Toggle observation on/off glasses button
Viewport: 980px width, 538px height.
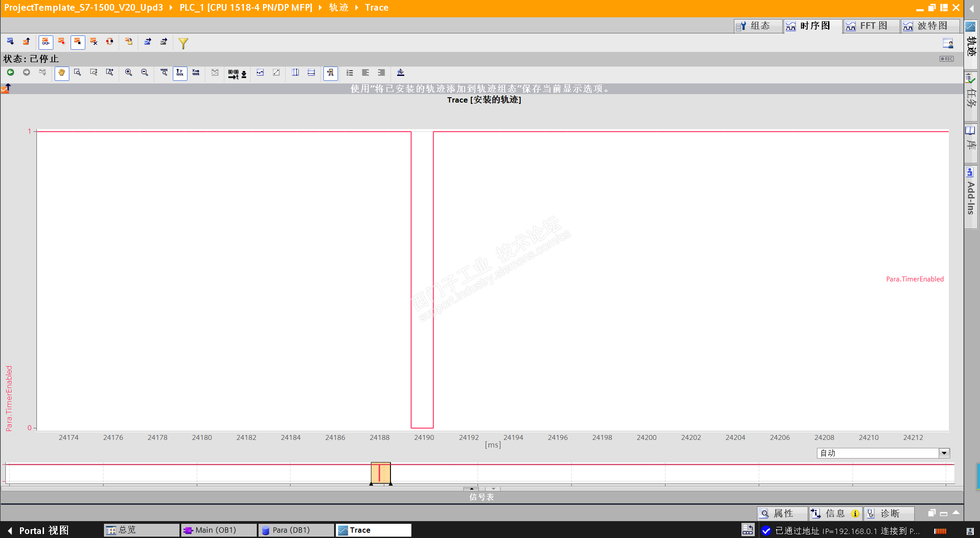tap(45, 42)
